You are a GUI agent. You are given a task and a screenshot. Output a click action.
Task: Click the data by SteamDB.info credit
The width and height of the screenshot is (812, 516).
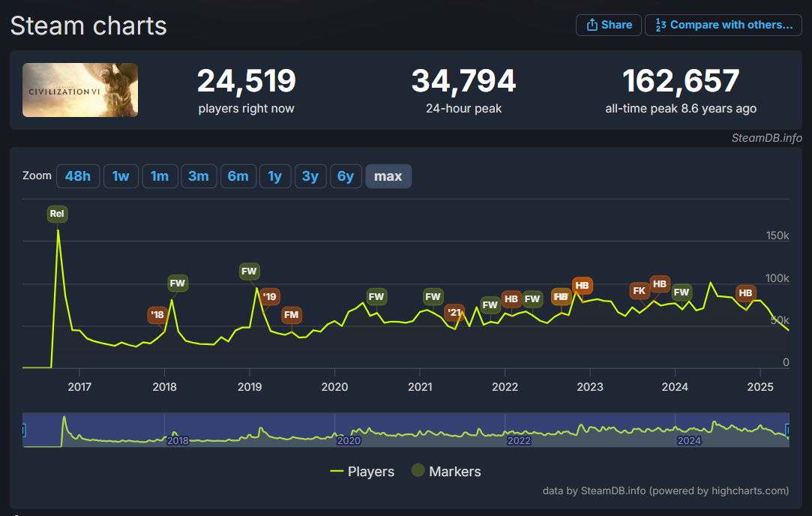pyautogui.click(x=666, y=490)
